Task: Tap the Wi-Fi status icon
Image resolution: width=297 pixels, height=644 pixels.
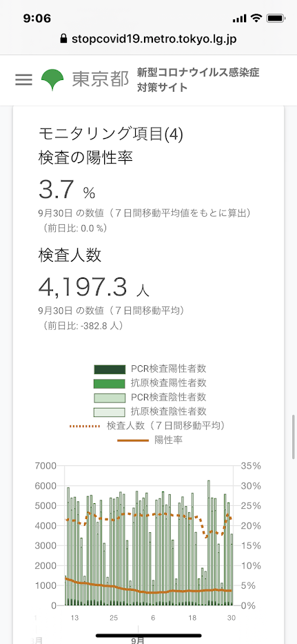Action: coord(257,18)
